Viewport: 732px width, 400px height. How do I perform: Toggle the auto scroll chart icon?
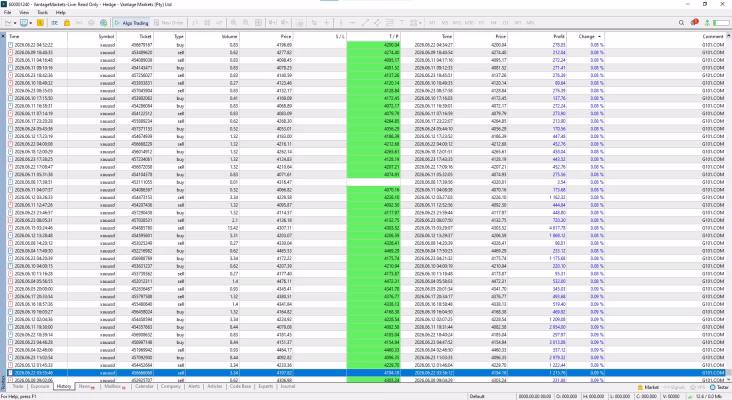click(273, 22)
